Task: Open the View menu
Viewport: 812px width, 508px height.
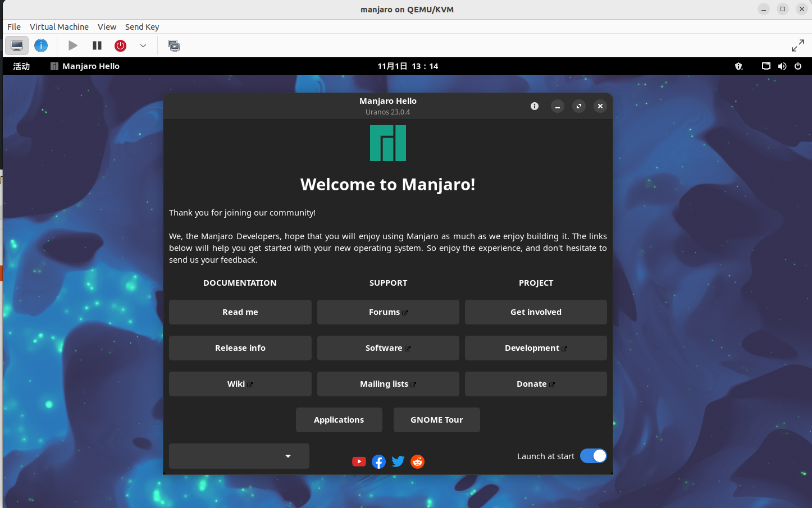Action: pyautogui.click(x=107, y=26)
